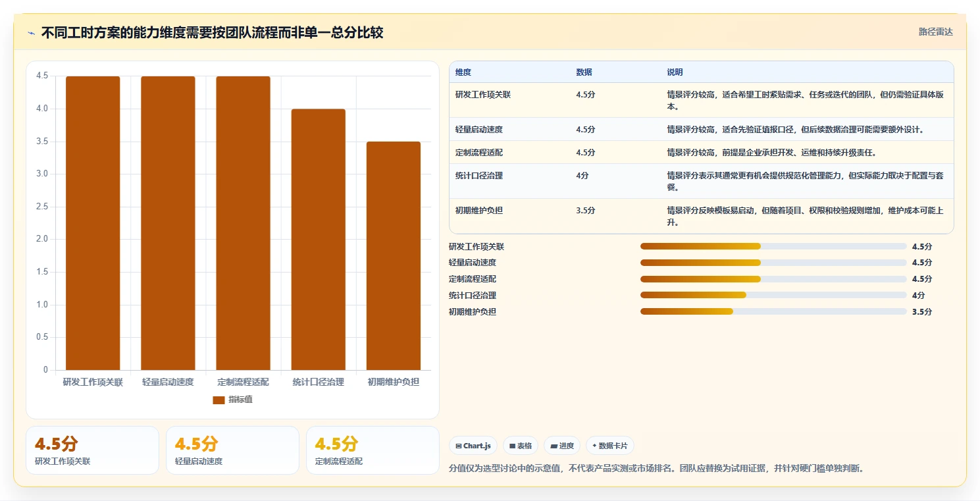This screenshot has height=501, width=980.
Task: Toggle the 指标值 legend entry below the chart
Action: click(x=232, y=400)
